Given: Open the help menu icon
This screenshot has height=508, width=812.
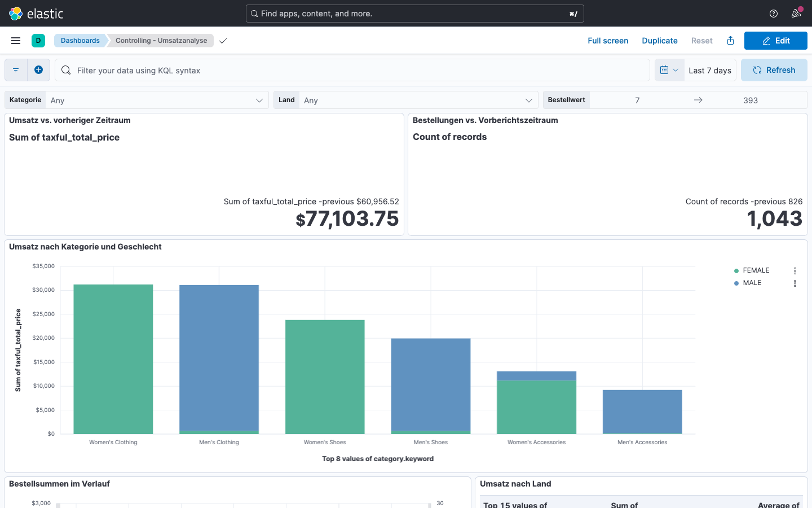Looking at the screenshot, I should click(x=774, y=14).
